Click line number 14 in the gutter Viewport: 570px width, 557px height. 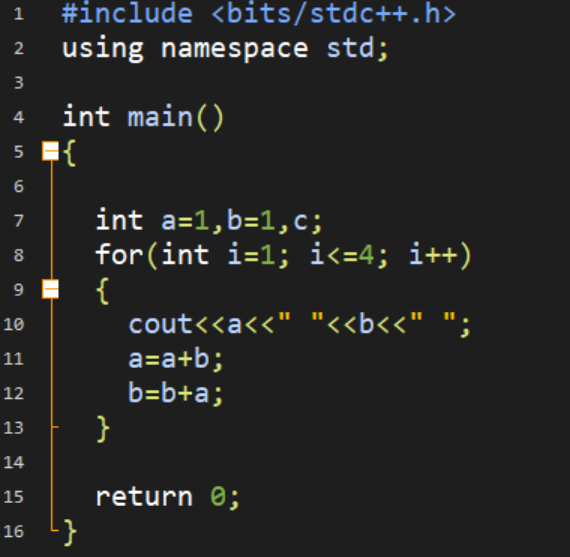[14, 462]
